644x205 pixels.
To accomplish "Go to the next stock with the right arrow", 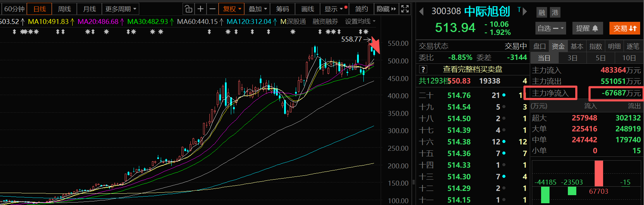I will pos(525,12).
